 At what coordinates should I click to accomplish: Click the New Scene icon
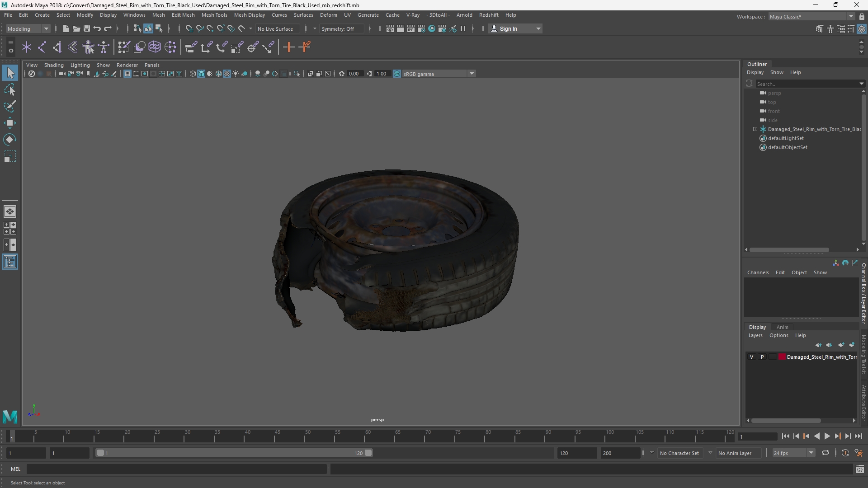tap(66, 28)
